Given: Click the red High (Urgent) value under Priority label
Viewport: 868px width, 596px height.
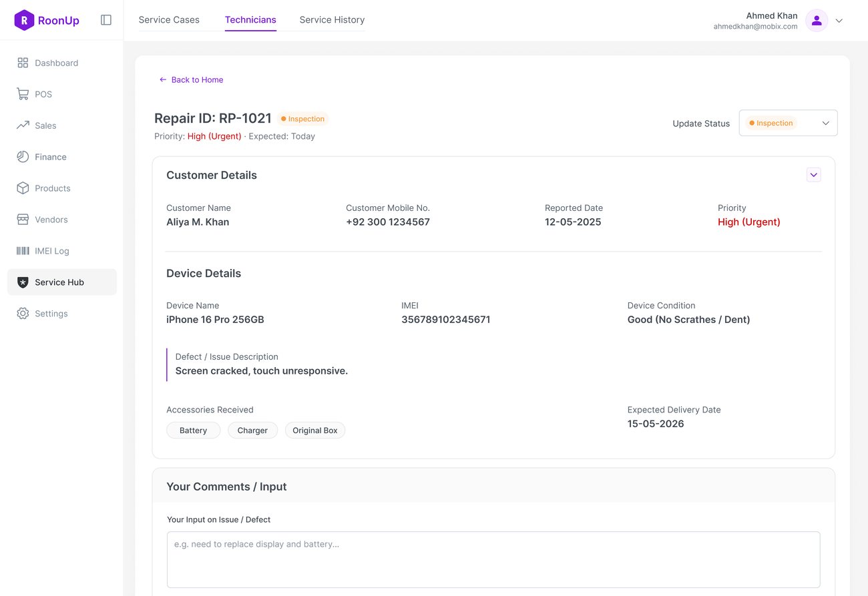Looking at the screenshot, I should click(749, 222).
